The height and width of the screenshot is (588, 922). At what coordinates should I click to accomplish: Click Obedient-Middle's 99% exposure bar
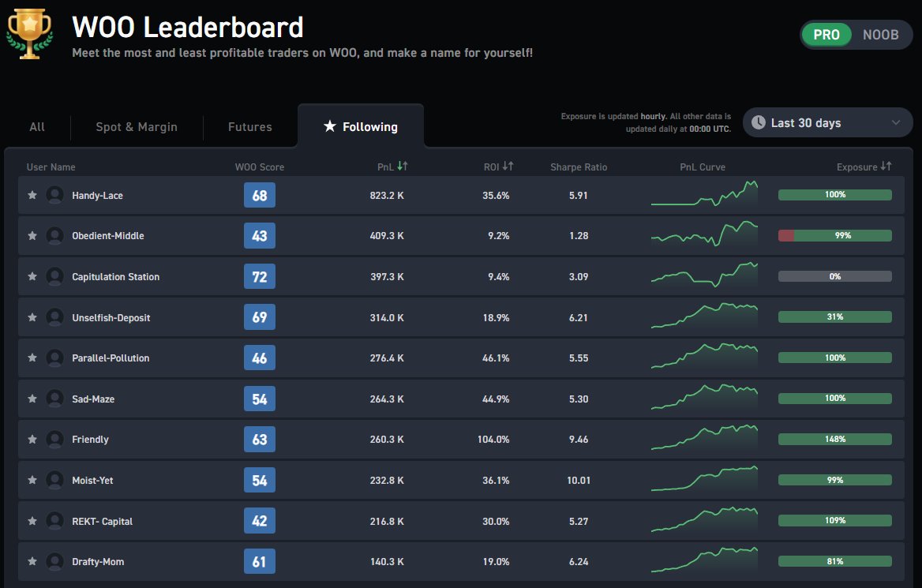pos(835,235)
